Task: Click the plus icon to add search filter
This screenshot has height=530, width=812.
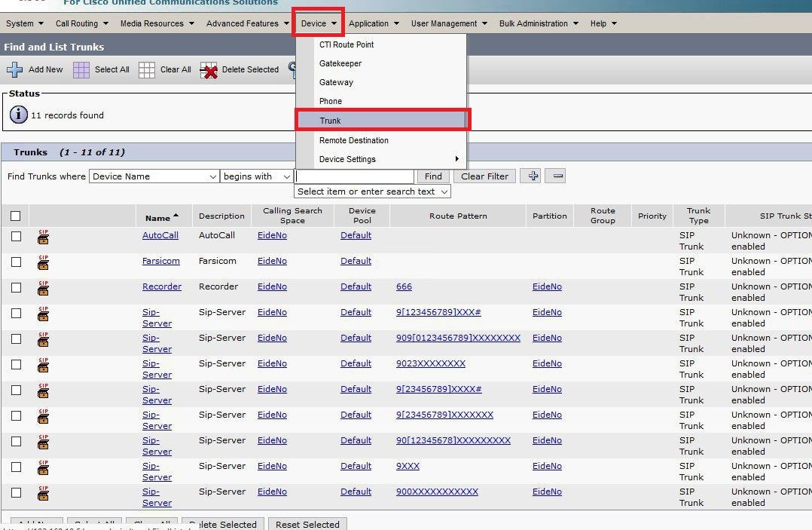Action: point(533,176)
